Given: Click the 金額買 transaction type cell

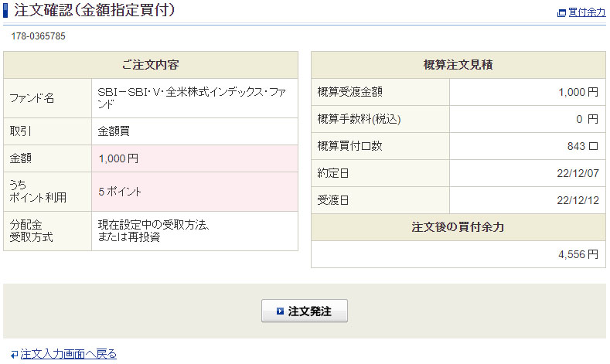Looking at the screenshot, I should (114, 131).
